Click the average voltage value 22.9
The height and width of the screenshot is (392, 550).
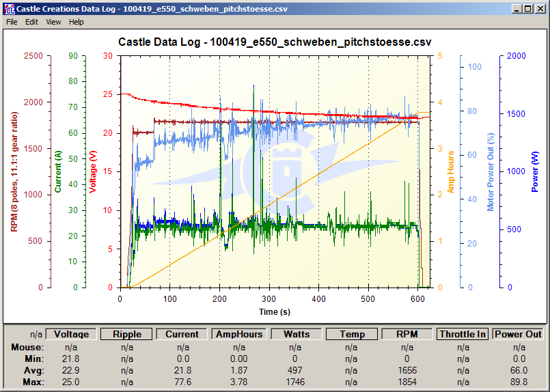pos(70,370)
